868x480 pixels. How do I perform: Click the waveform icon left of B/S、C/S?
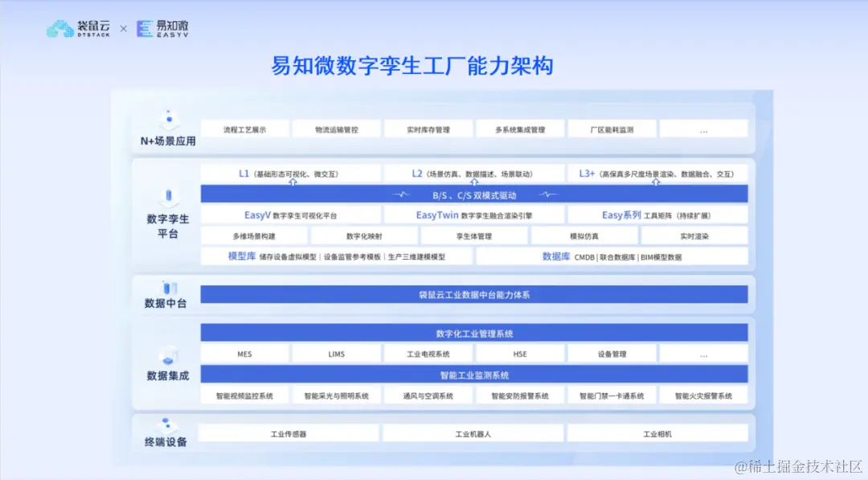(401, 195)
